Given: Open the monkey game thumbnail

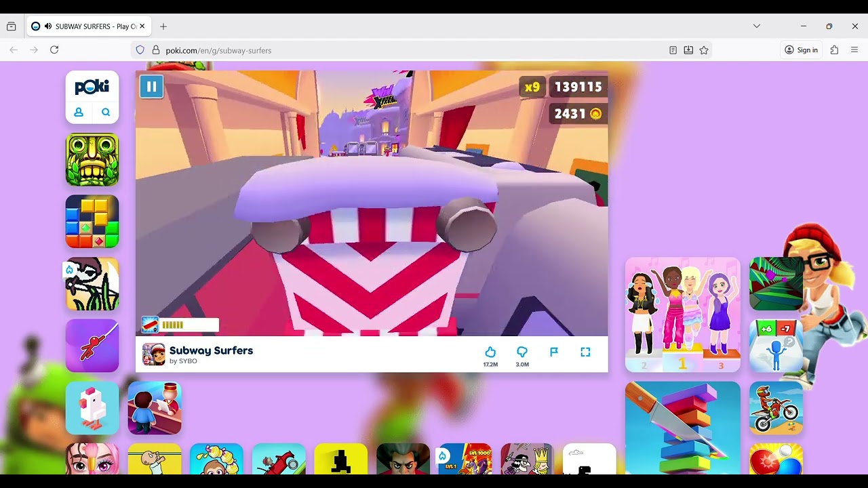Looking at the screenshot, I should click(x=216, y=459).
